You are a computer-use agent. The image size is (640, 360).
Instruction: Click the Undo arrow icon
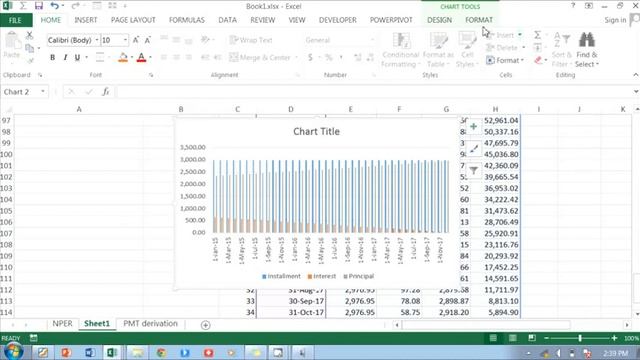click(x=54, y=6)
